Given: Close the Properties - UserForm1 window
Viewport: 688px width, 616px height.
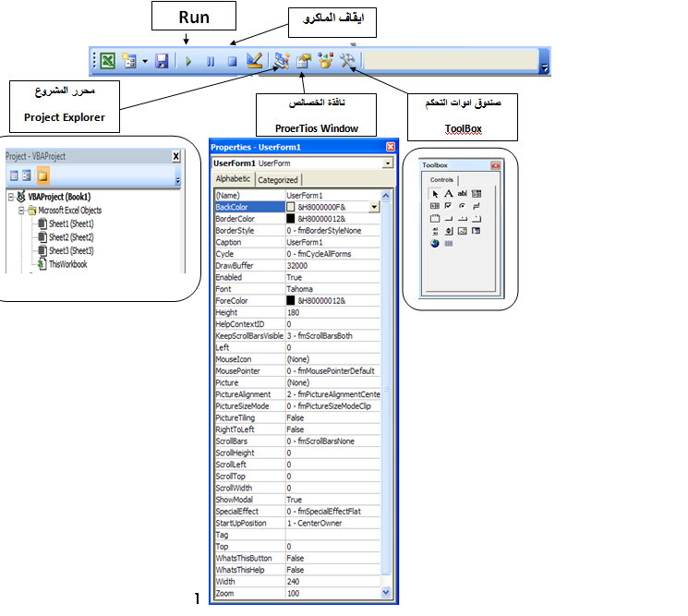Looking at the screenshot, I should 390,147.
